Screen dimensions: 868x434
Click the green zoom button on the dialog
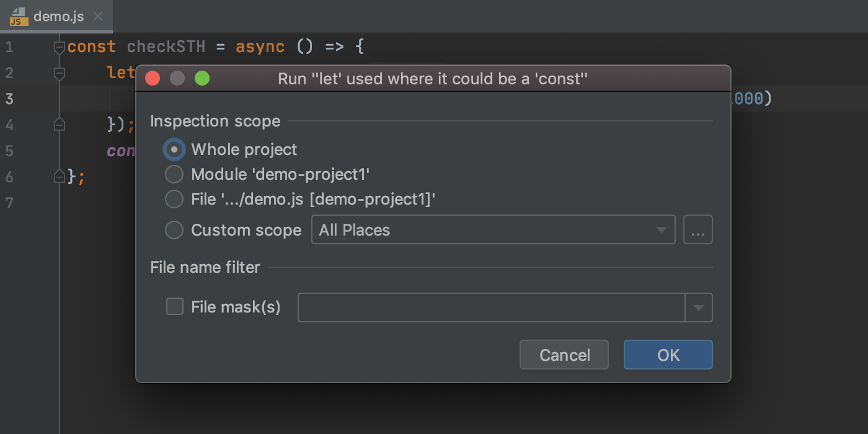(x=201, y=79)
